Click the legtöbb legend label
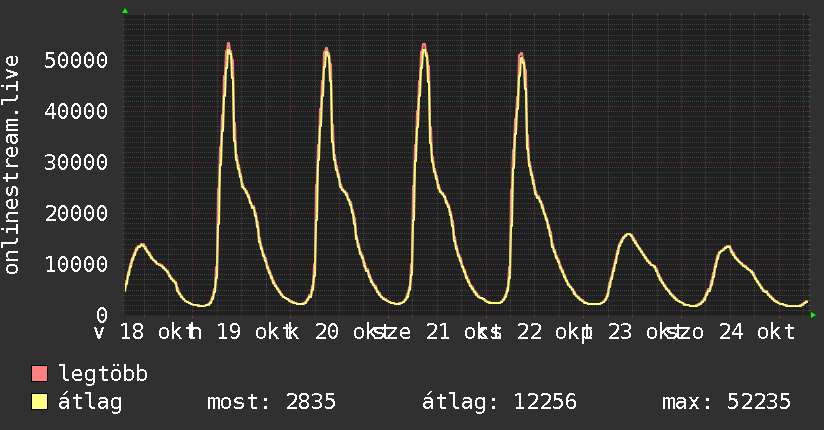The image size is (824, 430). tap(103, 374)
